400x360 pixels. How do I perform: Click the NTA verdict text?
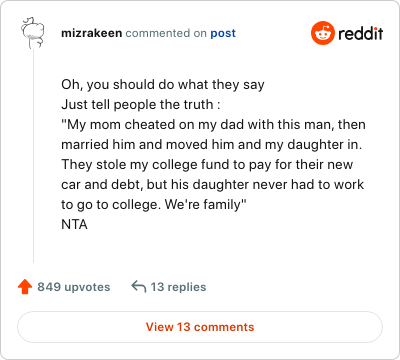74,225
